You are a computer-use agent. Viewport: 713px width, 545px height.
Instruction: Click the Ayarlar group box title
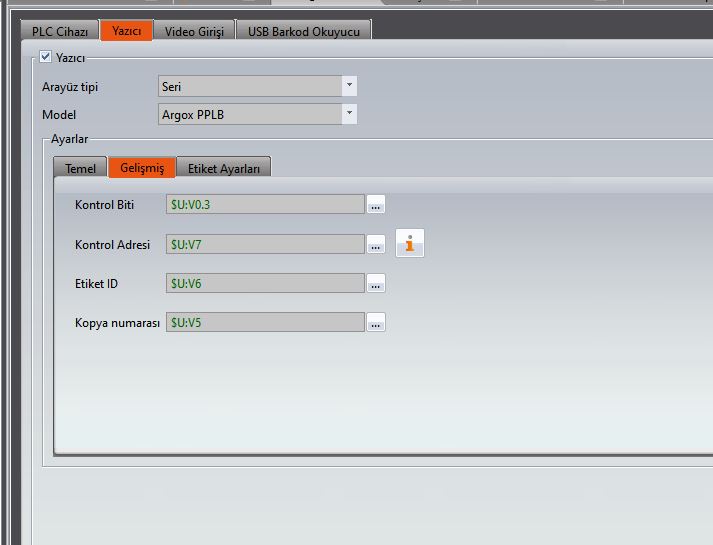[x=71, y=139]
